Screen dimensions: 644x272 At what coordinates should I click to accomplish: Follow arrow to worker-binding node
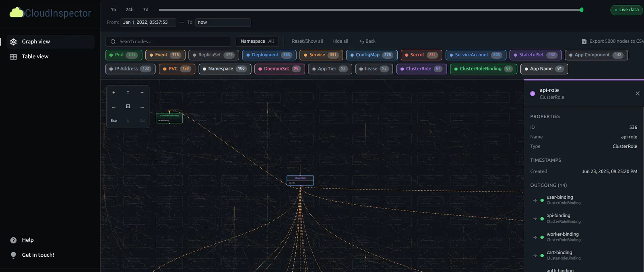(x=535, y=237)
